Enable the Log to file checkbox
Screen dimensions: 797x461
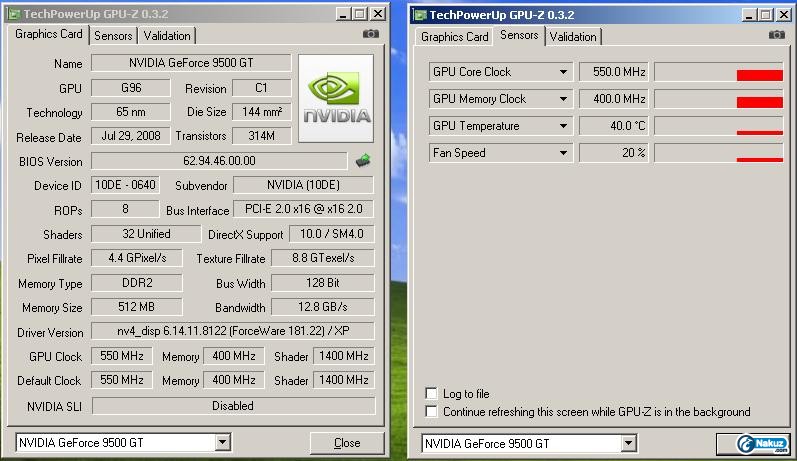point(431,393)
